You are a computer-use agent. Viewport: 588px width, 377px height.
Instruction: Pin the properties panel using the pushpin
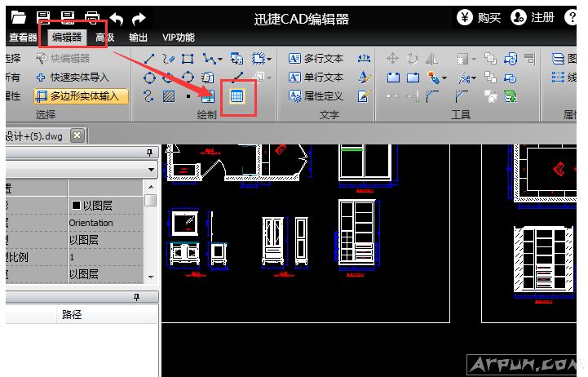pyautogui.click(x=149, y=153)
